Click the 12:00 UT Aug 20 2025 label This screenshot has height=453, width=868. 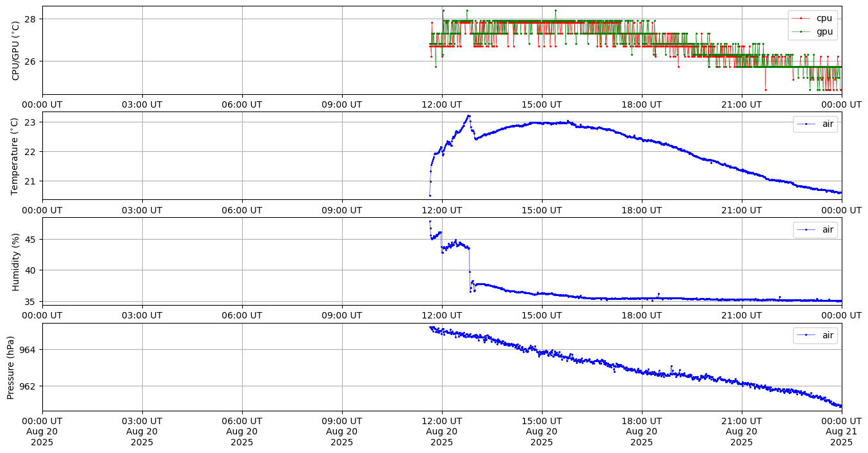point(442,431)
